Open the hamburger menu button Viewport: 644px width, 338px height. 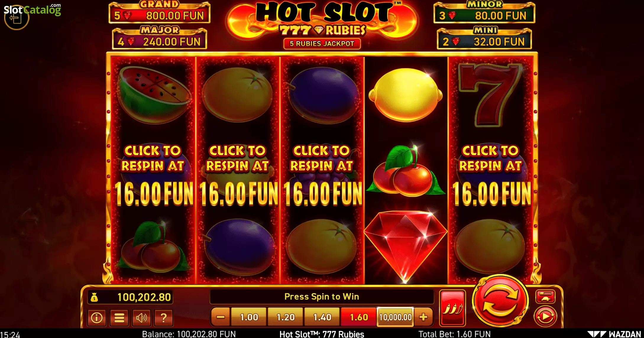(x=119, y=318)
